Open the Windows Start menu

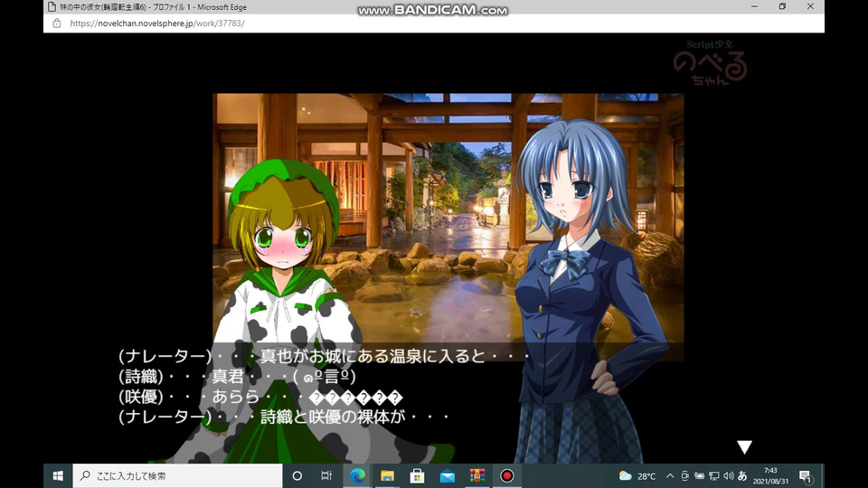(x=58, y=476)
